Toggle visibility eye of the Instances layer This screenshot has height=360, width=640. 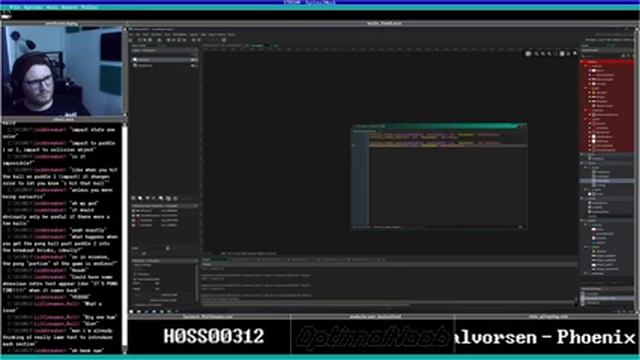click(192, 60)
